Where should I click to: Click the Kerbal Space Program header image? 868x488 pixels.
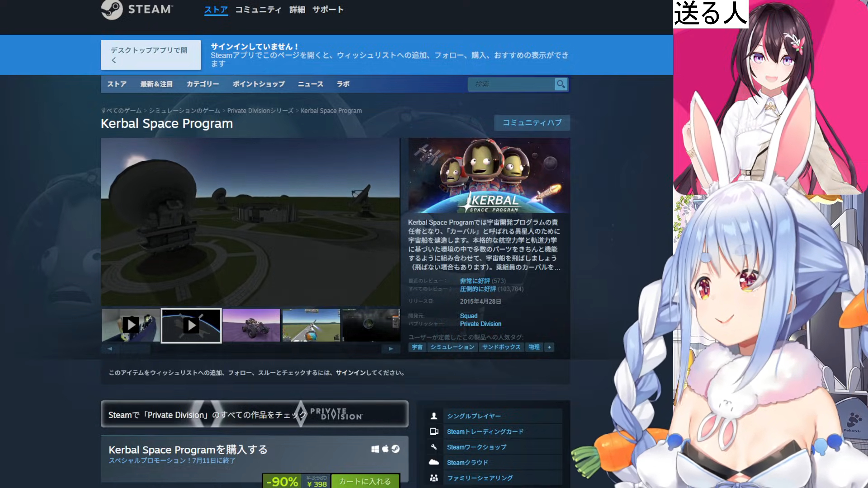click(489, 176)
